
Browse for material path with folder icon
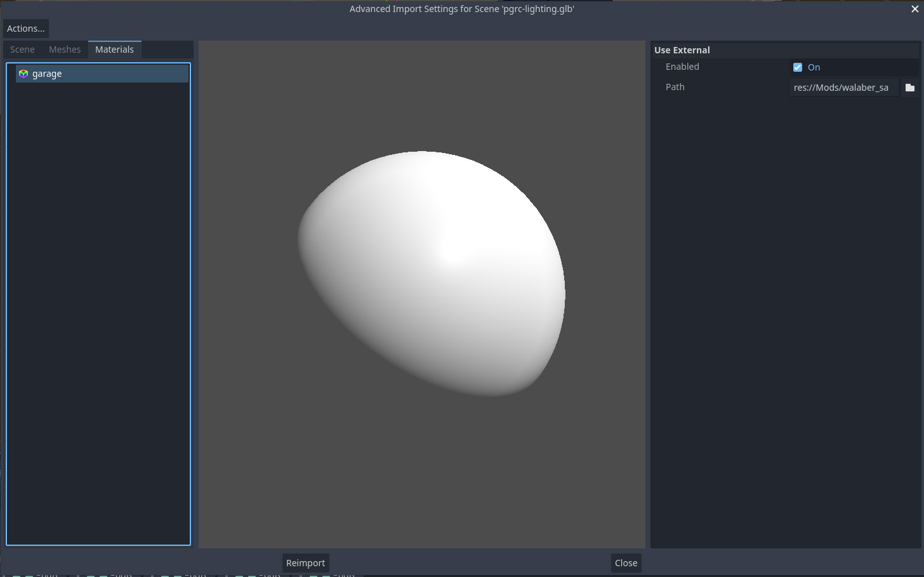click(x=910, y=88)
